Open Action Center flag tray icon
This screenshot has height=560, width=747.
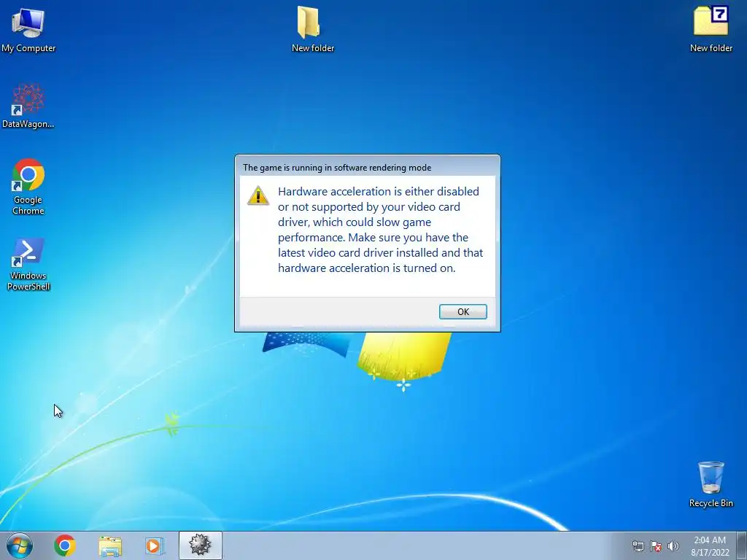pyautogui.click(x=656, y=546)
